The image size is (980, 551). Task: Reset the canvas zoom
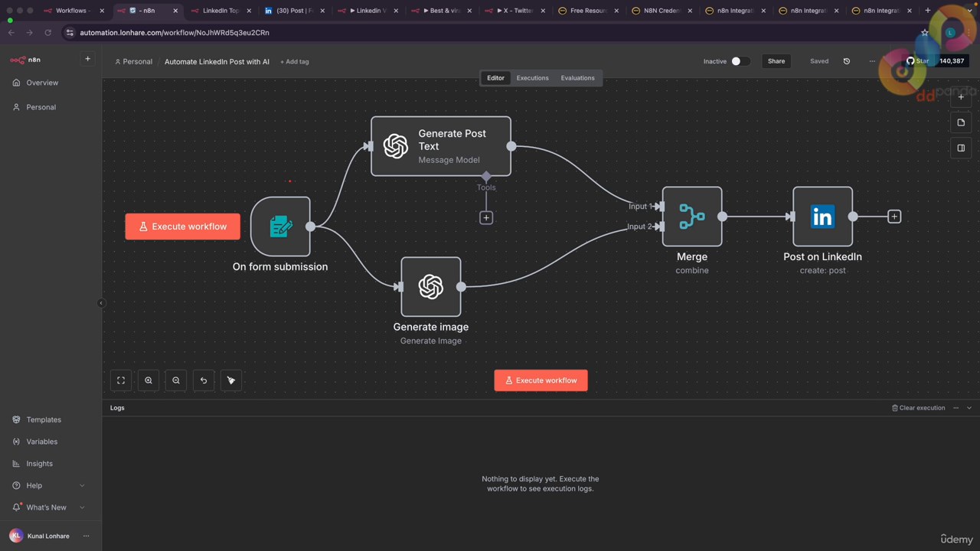204,380
